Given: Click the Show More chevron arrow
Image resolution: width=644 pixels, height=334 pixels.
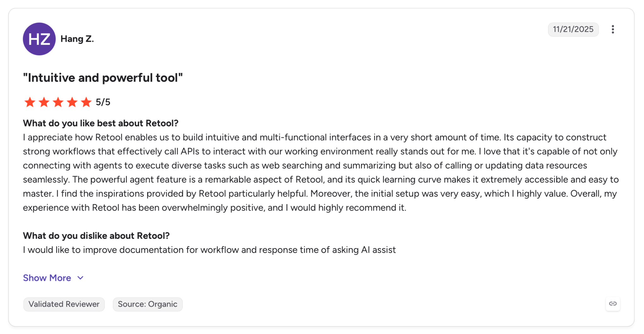Looking at the screenshot, I should coord(80,278).
